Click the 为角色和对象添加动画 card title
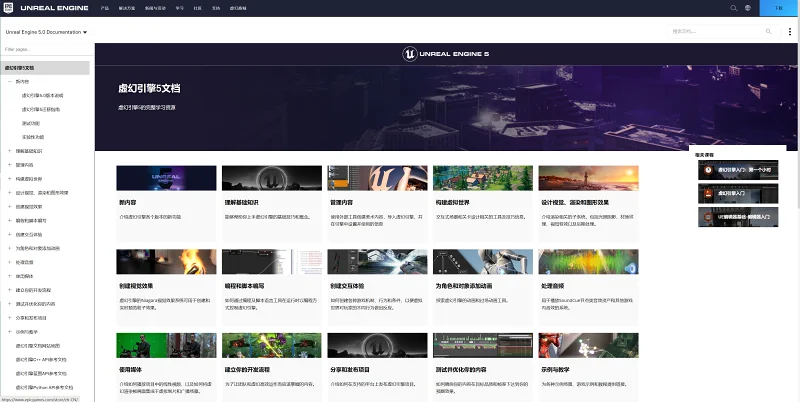The image size is (800, 402). (464, 286)
